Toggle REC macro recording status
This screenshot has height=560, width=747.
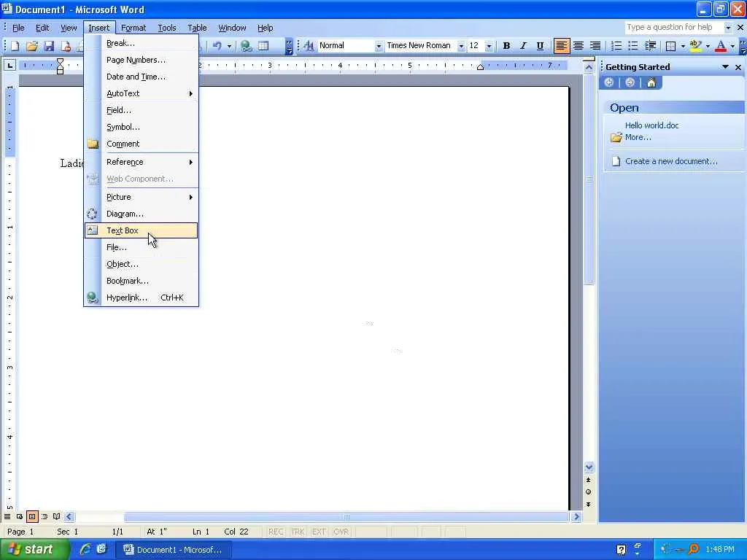(x=276, y=532)
